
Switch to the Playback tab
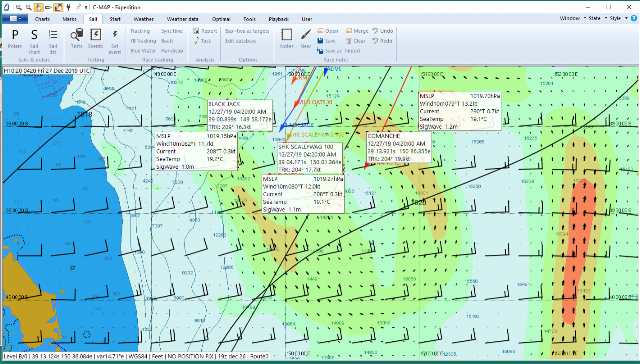click(279, 19)
